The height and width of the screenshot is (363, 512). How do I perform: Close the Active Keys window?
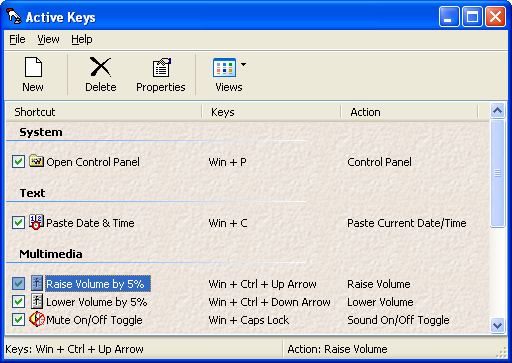(x=495, y=16)
